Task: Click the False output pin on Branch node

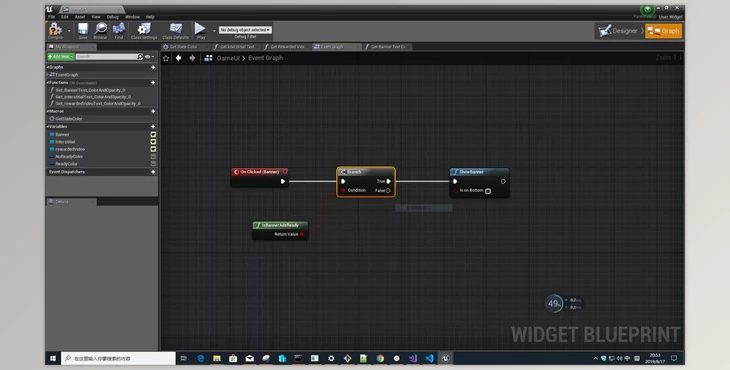Action: click(388, 190)
